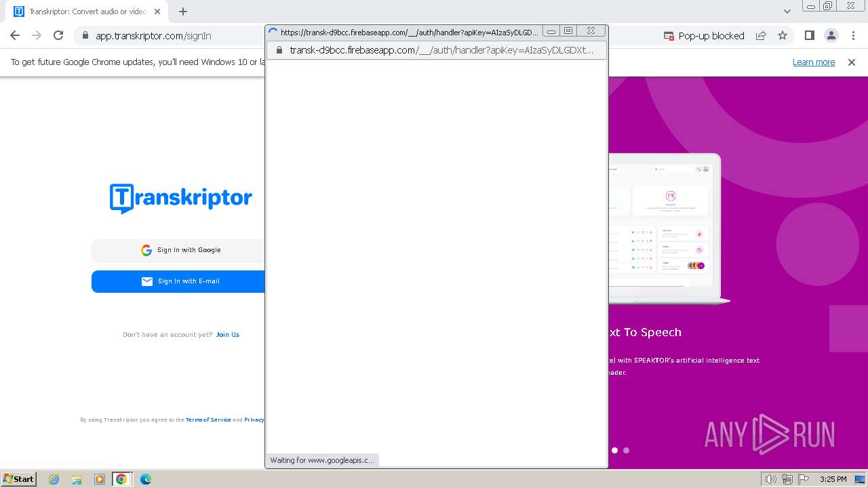Click Sign In with Google button
The width and height of the screenshot is (868, 488).
pos(178,250)
